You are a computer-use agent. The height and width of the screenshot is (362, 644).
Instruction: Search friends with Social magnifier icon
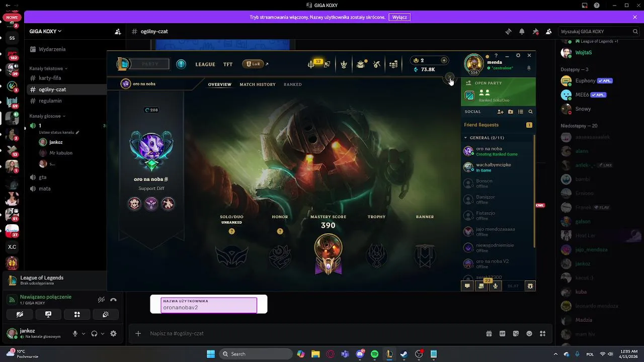(530, 112)
